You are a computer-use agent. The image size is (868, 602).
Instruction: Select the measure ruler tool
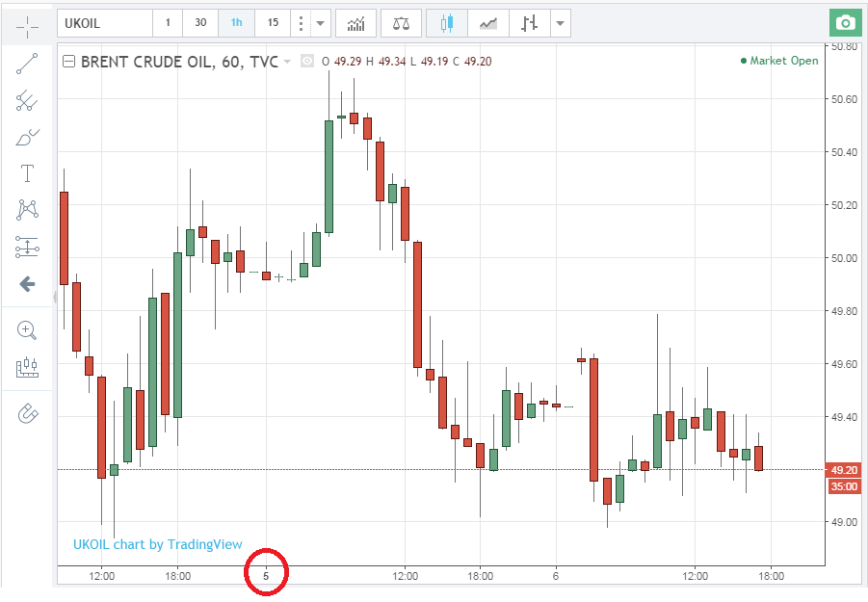27,367
